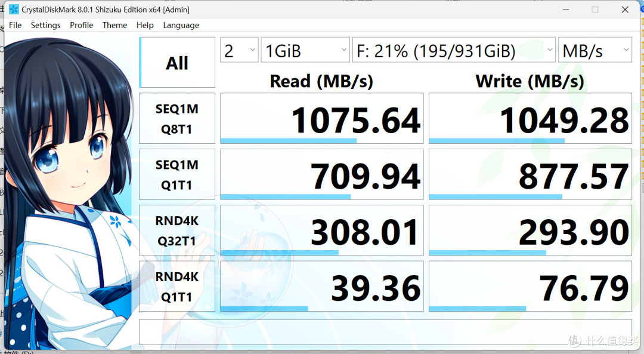
Task: Click the 293.90 random write result
Action: click(530, 230)
